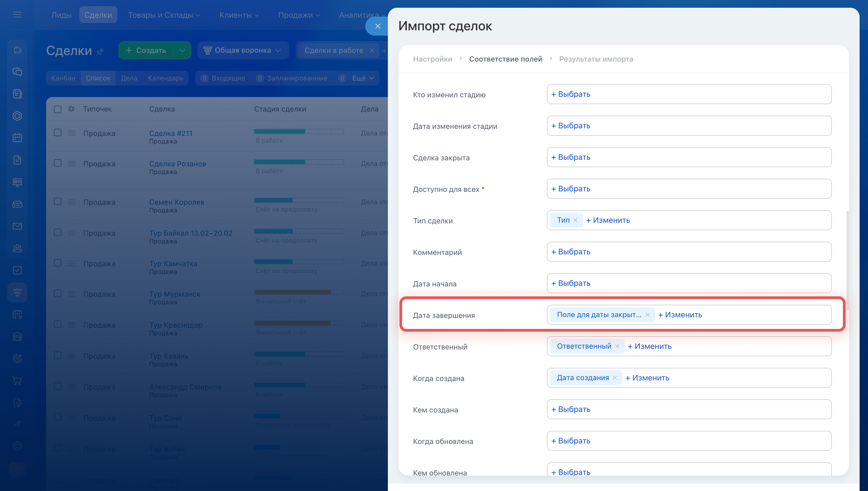Viewport: 868px width, 491px height.
Task: Switch to the Канбан view tab
Action: pyautogui.click(x=63, y=78)
